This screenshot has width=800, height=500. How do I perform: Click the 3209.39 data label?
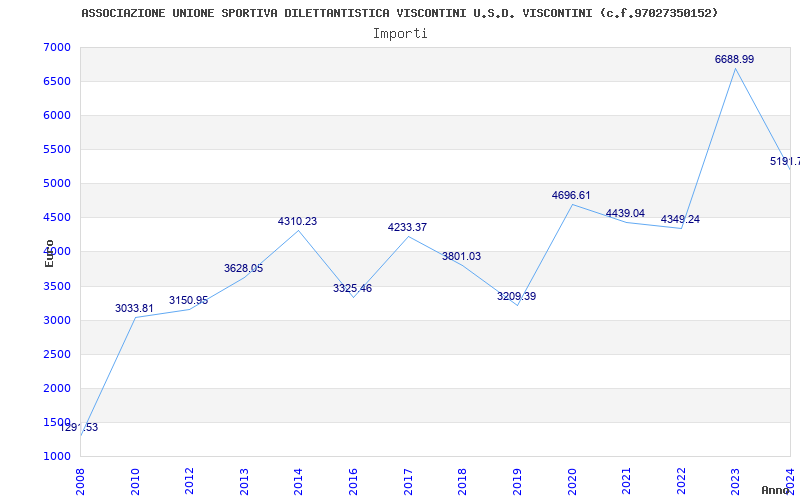[516, 296]
